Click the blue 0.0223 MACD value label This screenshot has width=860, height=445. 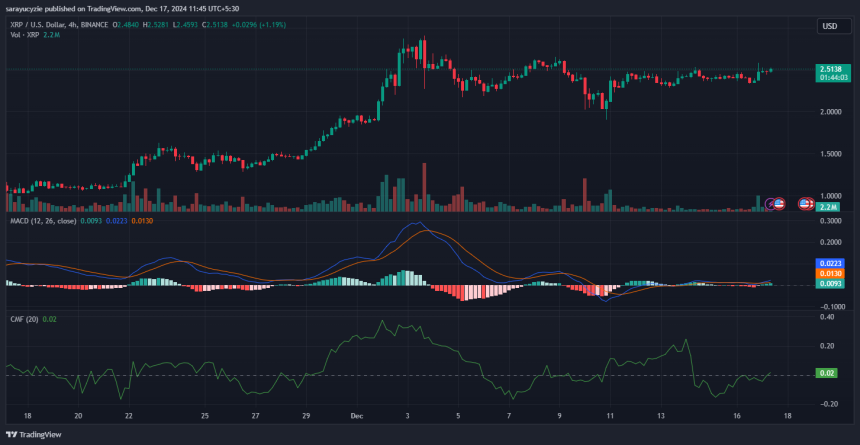(x=830, y=263)
